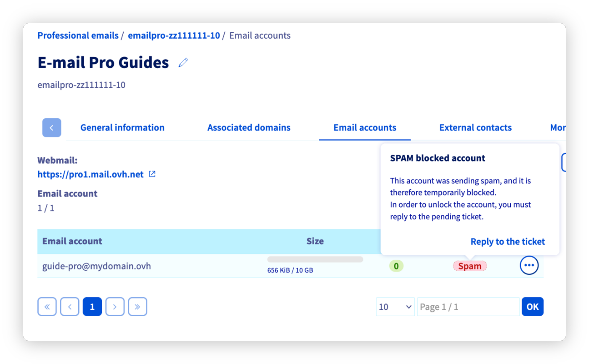589x364 pixels.
Task: Go to next page using right arrow icon
Action: click(115, 306)
